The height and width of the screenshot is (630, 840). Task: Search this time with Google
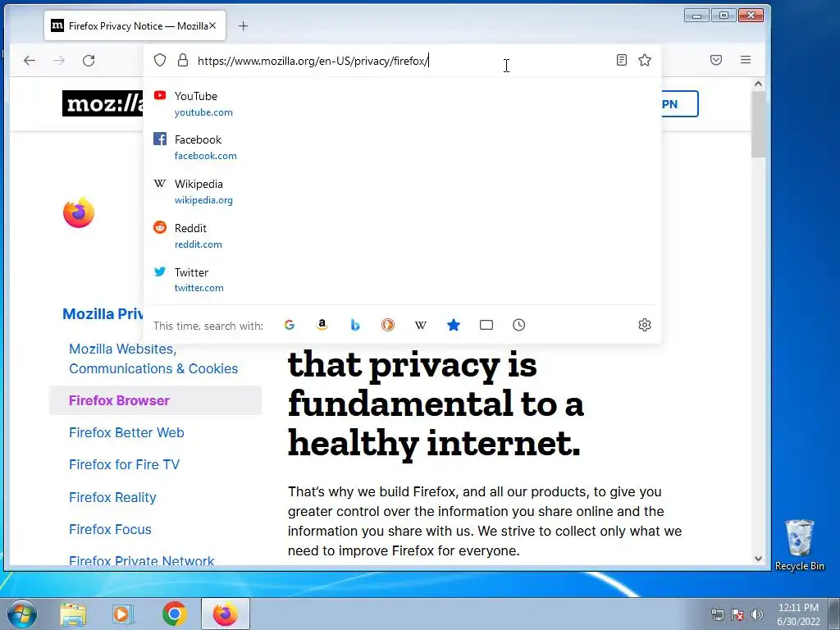290,325
